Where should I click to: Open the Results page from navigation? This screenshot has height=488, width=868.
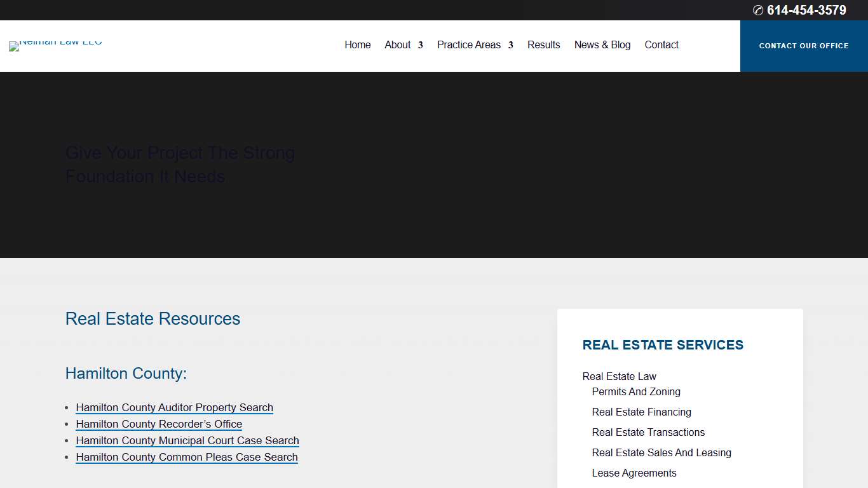pyautogui.click(x=543, y=44)
